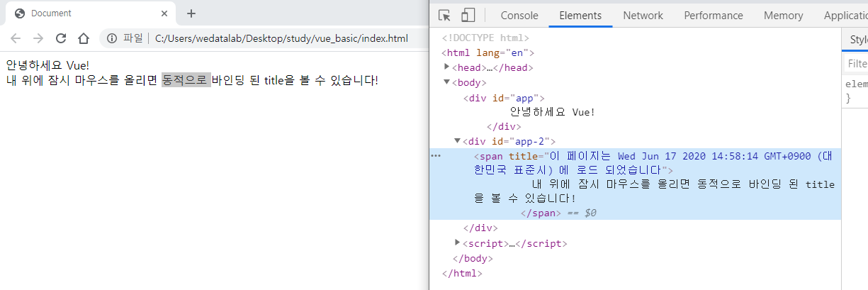
Task: Select the DOCTYPE html line
Action: click(485, 38)
